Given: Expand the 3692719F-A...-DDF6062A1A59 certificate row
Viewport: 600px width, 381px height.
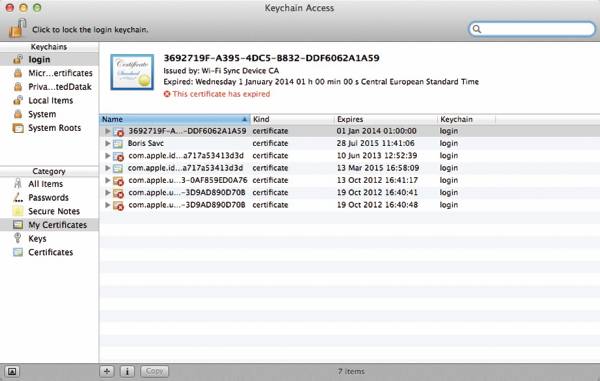Looking at the screenshot, I should click(x=108, y=131).
